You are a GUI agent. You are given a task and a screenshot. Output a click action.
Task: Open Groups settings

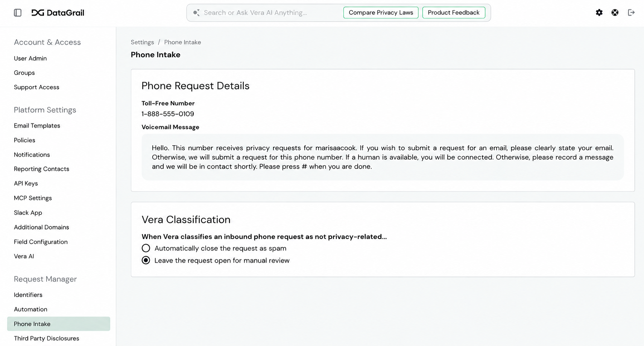[x=24, y=73]
